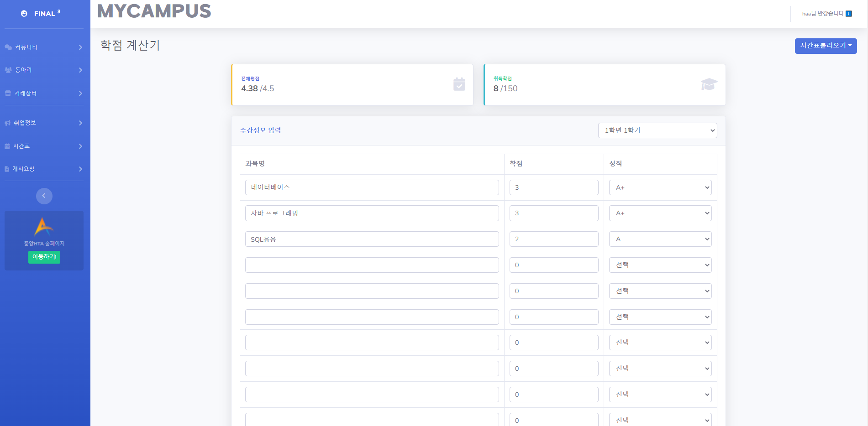This screenshot has height=426, width=868.
Task: Change the A grade for SQL응용
Action: [x=660, y=239]
